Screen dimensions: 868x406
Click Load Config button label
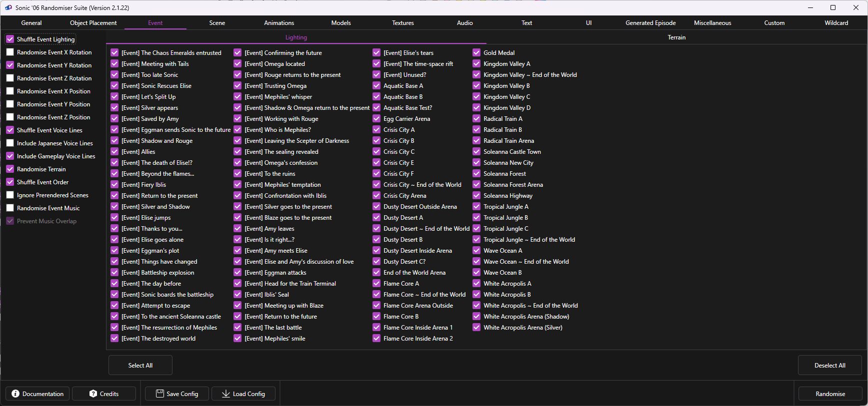click(249, 394)
